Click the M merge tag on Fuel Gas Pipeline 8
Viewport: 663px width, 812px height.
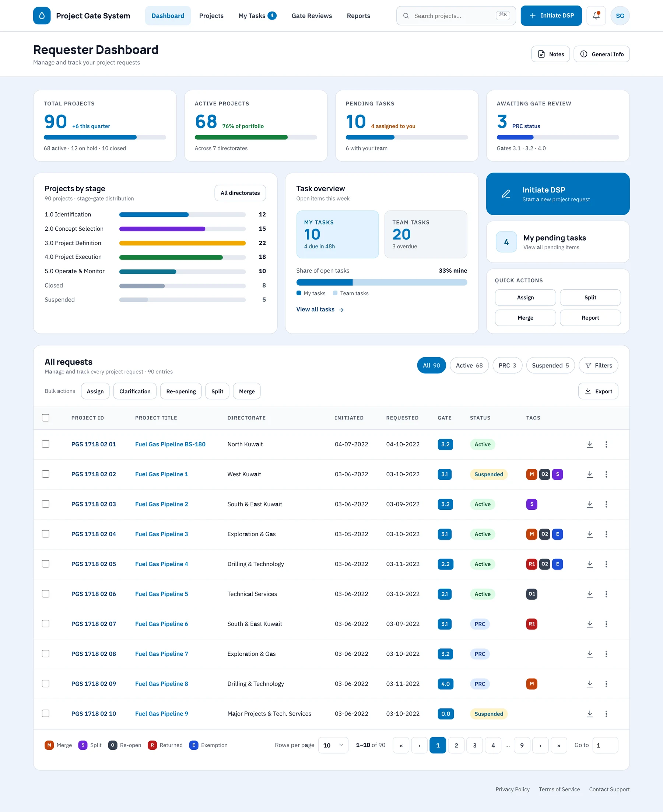532,684
